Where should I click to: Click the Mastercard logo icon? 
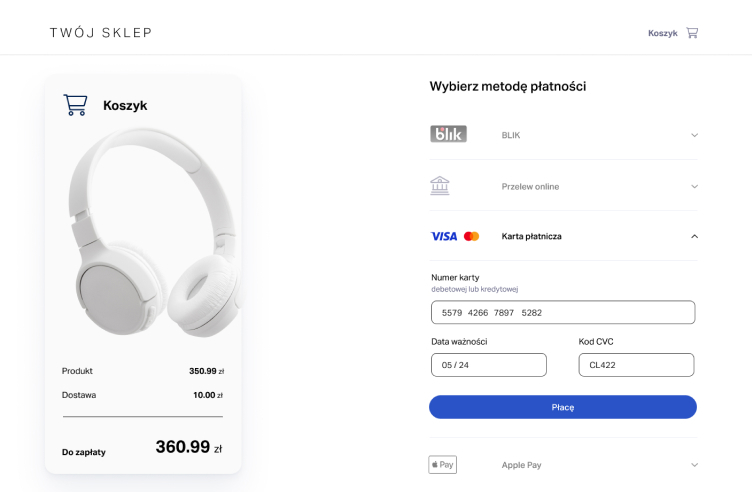(x=472, y=236)
